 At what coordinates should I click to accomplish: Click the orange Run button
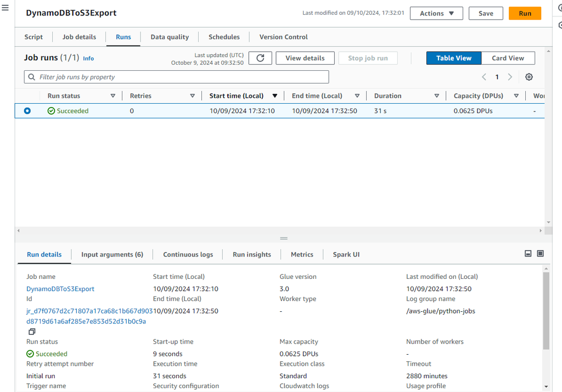[x=525, y=13]
